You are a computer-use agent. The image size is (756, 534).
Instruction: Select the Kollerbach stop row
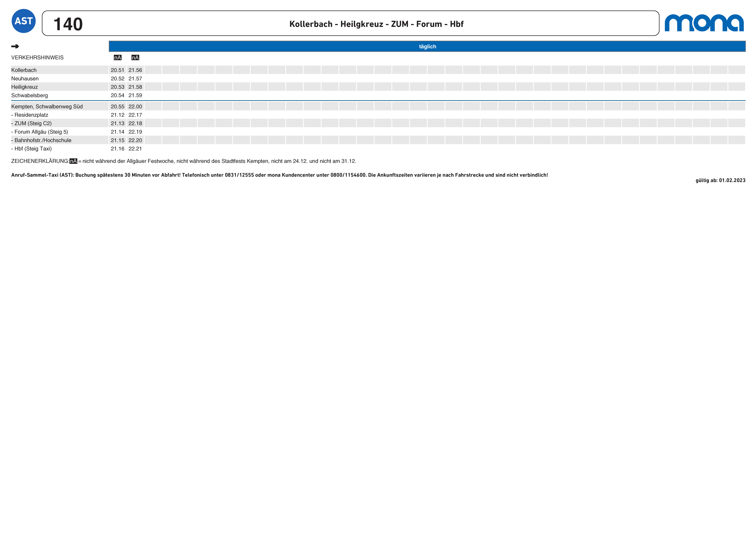point(24,70)
